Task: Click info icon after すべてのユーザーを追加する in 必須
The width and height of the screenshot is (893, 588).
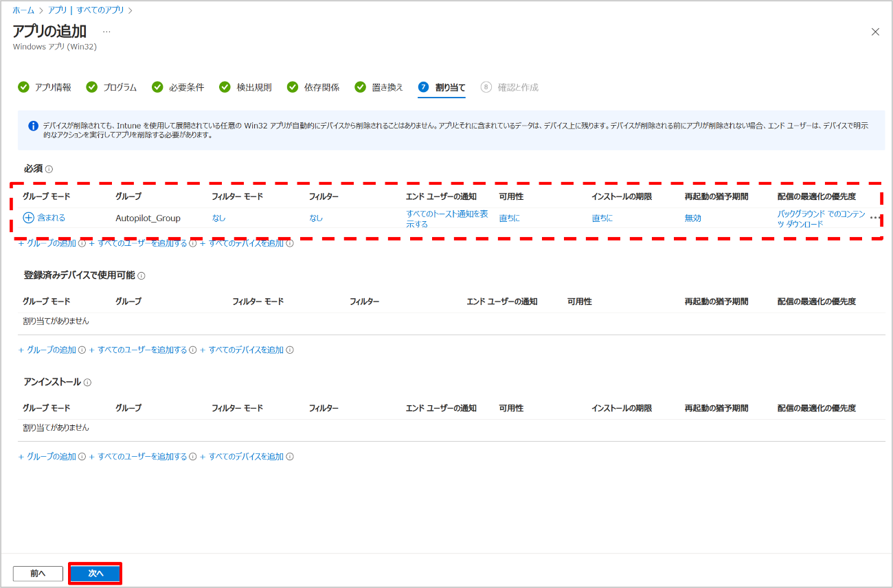Action: point(193,243)
